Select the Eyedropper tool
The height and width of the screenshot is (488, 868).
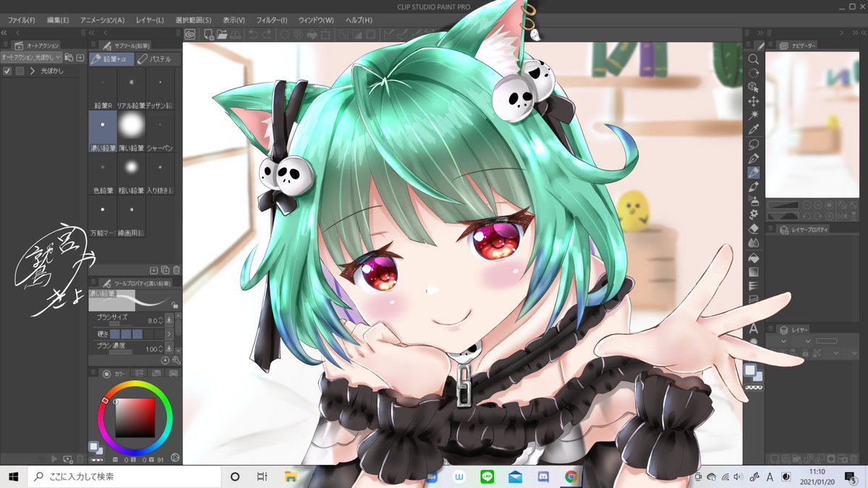coord(753,129)
